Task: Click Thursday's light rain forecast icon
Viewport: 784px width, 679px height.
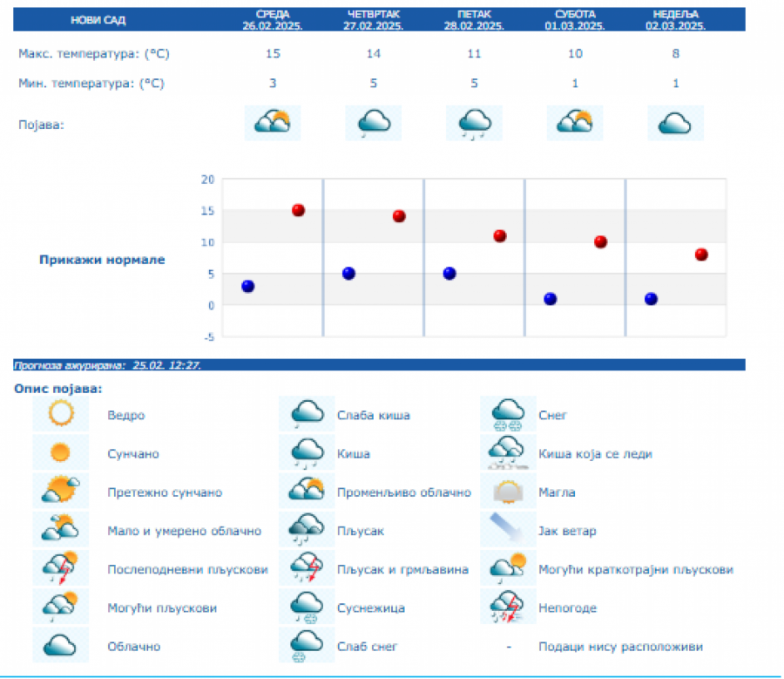Action: coord(374,123)
